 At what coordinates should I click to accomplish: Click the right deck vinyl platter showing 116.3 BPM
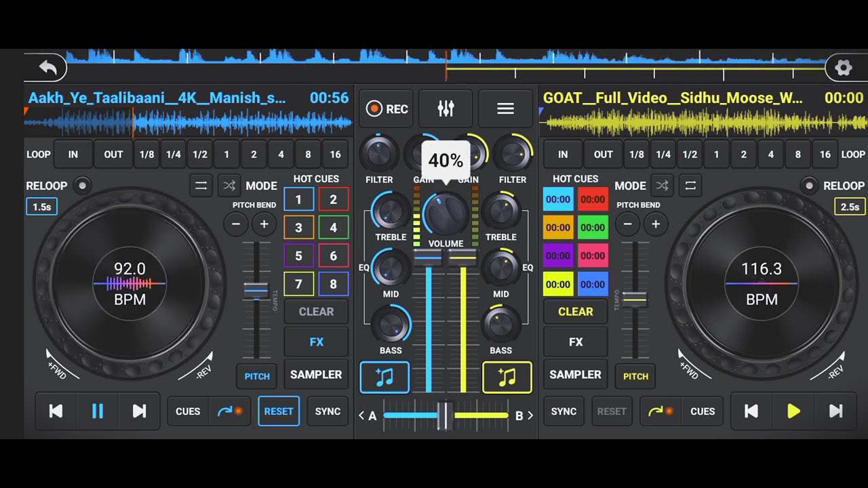pyautogui.click(x=762, y=285)
